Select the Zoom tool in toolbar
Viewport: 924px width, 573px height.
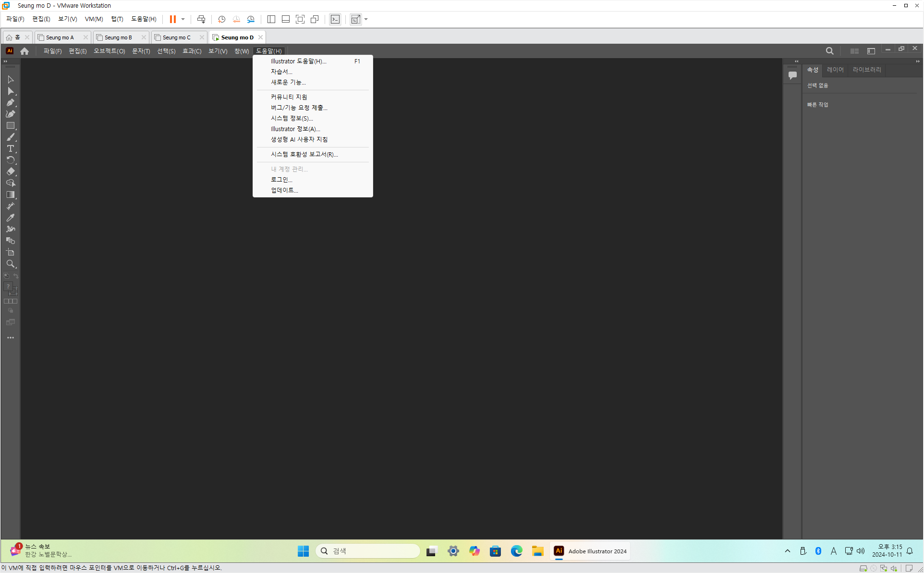pyautogui.click(x=11, y=264)
